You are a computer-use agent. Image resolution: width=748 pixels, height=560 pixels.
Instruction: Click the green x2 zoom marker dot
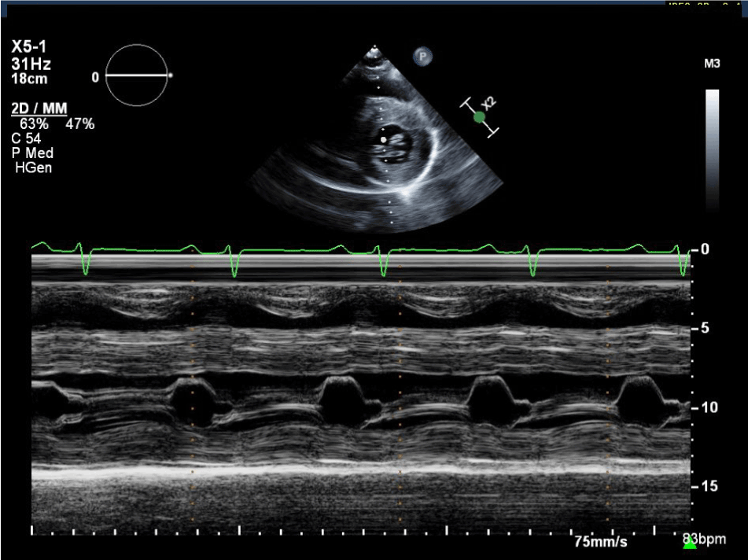tap(479, 117)
